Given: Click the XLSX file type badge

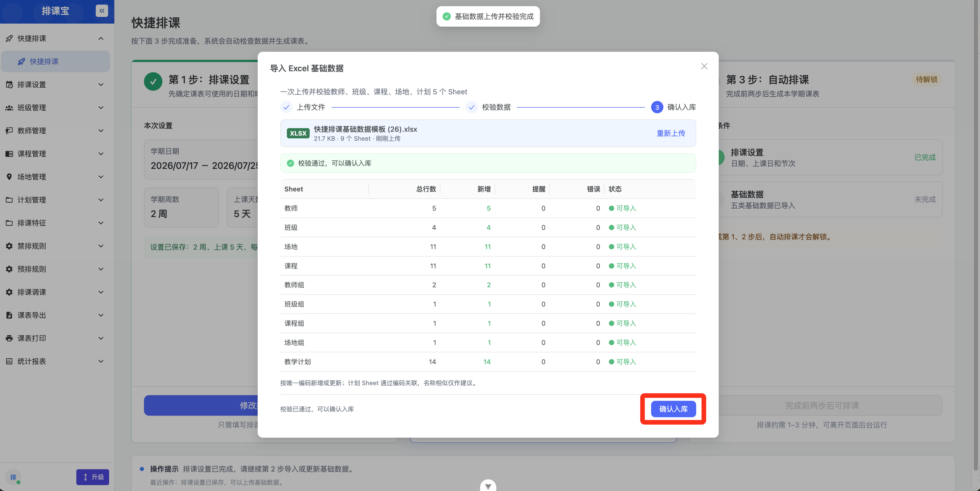Looking at the screenshot, I should (298, 133).
